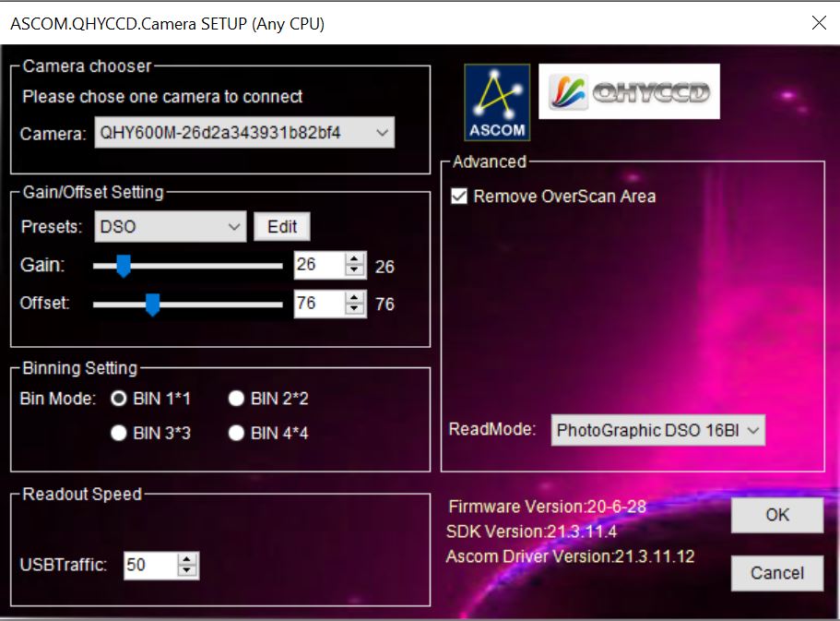Viewport: 840px width, 621px height.
Task: Select BIN 2*2 binning mode
Action: click(x=237, y=399)
